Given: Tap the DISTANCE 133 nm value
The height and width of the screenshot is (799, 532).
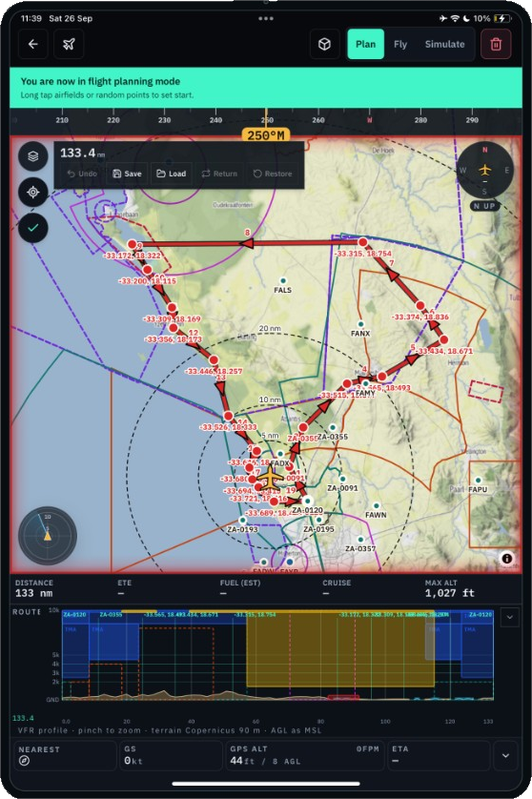Looking at the screenshot, I should pos(33,593).
